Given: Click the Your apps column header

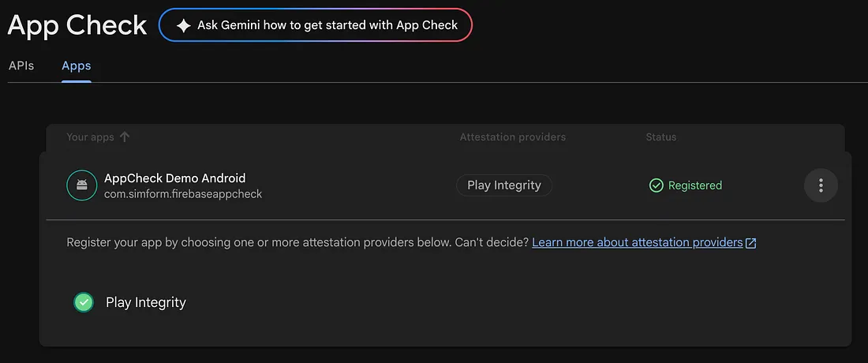Looking at the screenshot, I should [90, 137].
